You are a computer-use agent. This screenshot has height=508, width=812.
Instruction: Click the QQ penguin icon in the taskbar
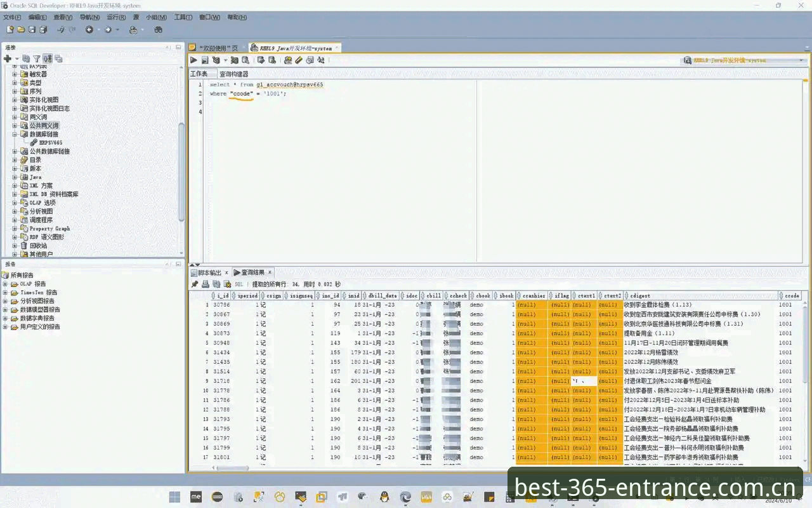(384, 497)
